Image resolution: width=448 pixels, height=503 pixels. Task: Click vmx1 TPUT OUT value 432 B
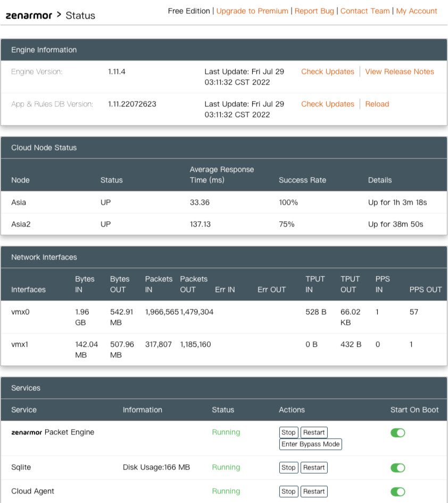click(351, 344)
